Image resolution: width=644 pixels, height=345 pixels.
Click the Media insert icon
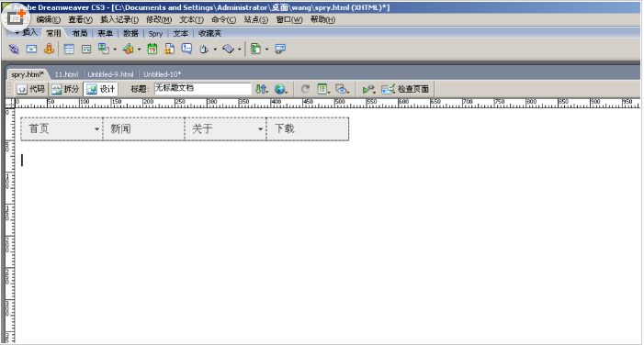128,49
